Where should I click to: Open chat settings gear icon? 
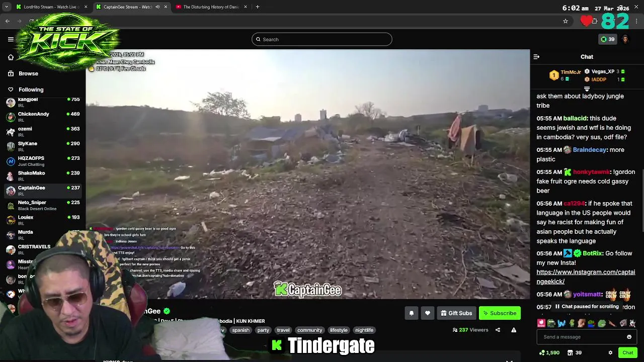pyautogui.click(x=610, y=352)
